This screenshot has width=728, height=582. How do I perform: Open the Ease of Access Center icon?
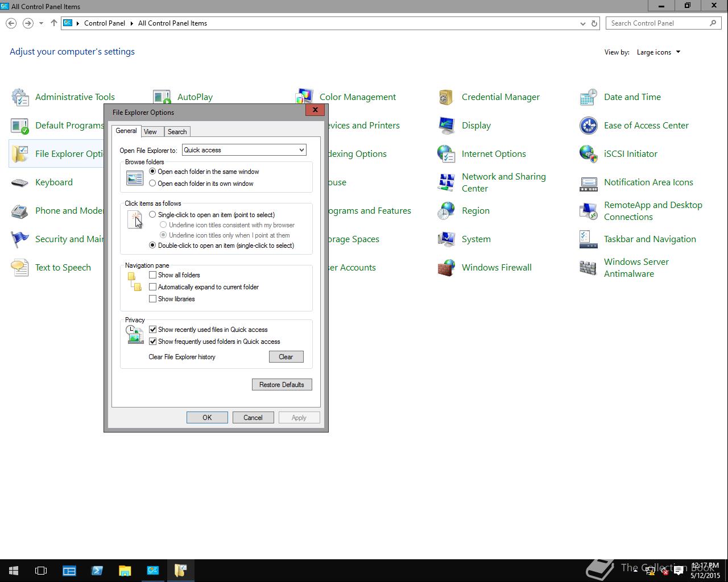(x=589, y=126)
